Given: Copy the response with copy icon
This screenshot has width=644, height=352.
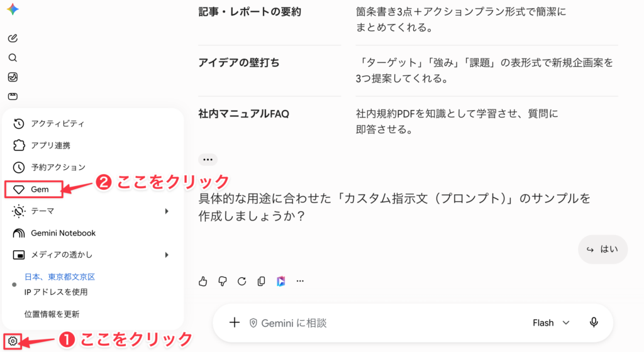Looking at the screenshot, I should point(261,282).
